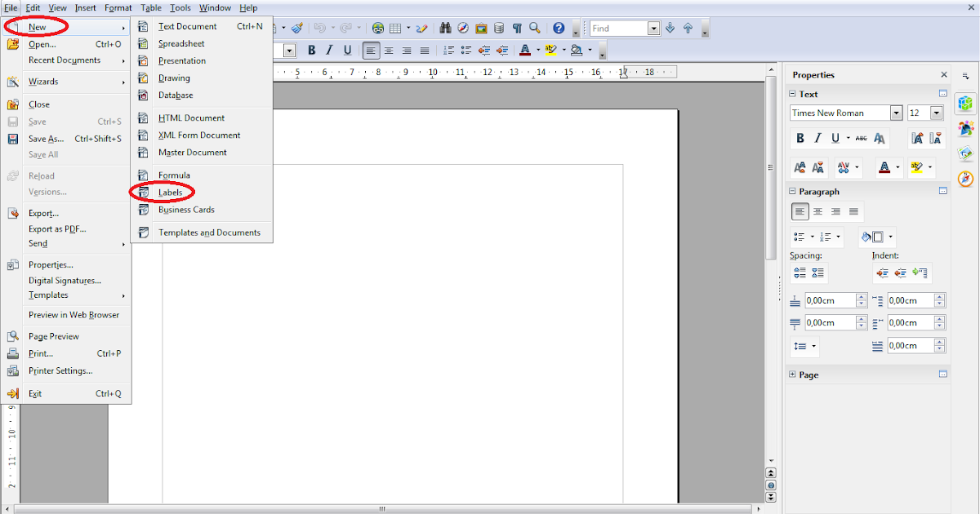Close the Properties sidebar panel
Screen dimensions: 980x514
click(x=944, y=74)
